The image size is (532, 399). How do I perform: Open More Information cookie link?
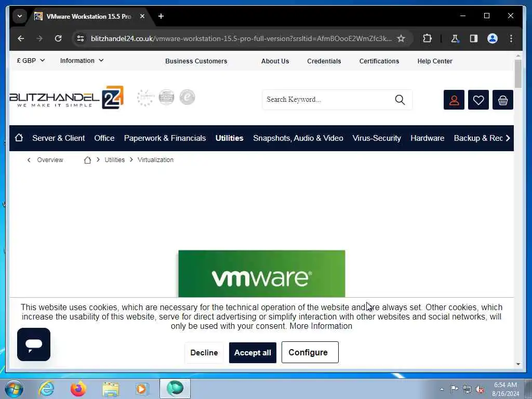point(321,326)
